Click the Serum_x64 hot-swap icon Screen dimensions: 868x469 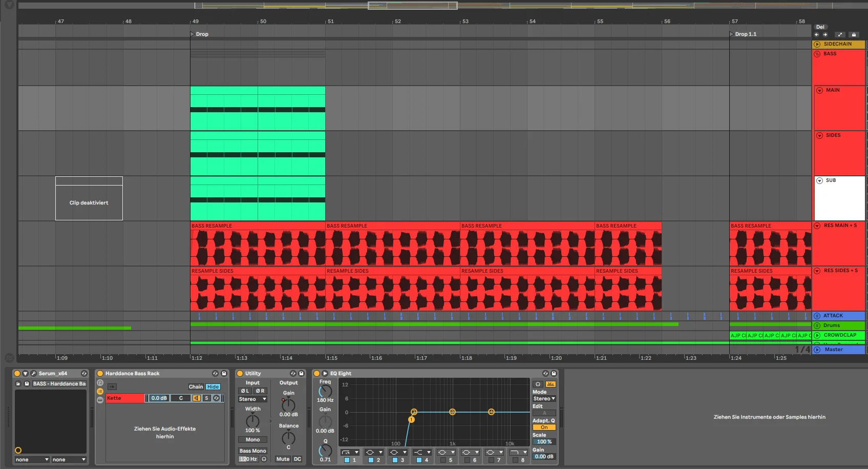click(x=83, y=374)
